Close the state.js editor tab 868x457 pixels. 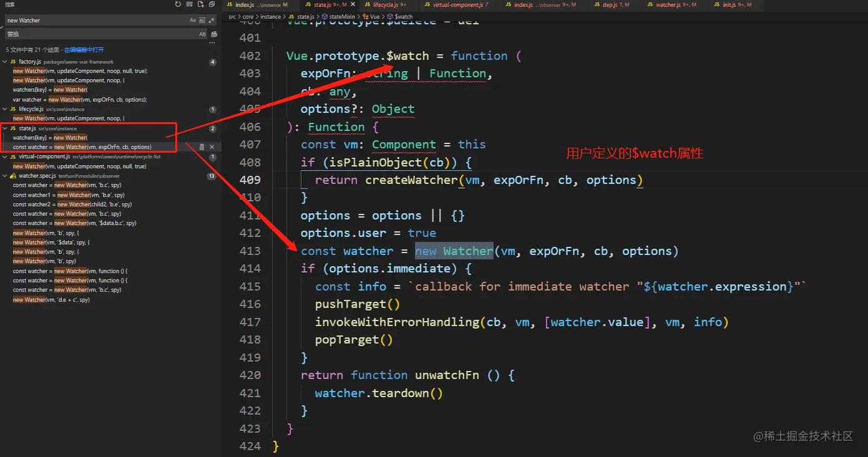pyautogui.click(x=353, y=5)
